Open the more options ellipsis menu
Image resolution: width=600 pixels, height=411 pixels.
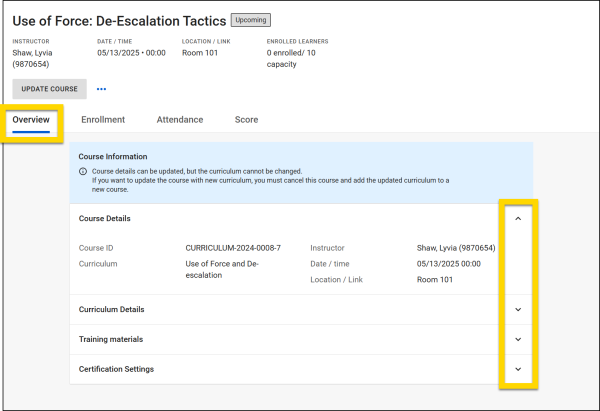tap(101, 89)
